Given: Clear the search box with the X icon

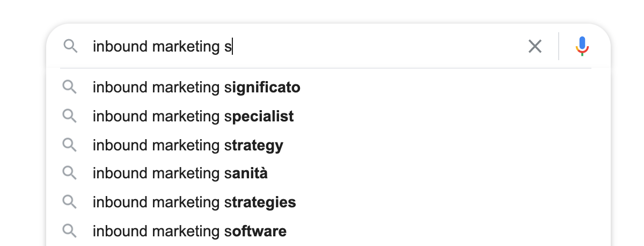Looking at the screenshot, I should 535,47.
